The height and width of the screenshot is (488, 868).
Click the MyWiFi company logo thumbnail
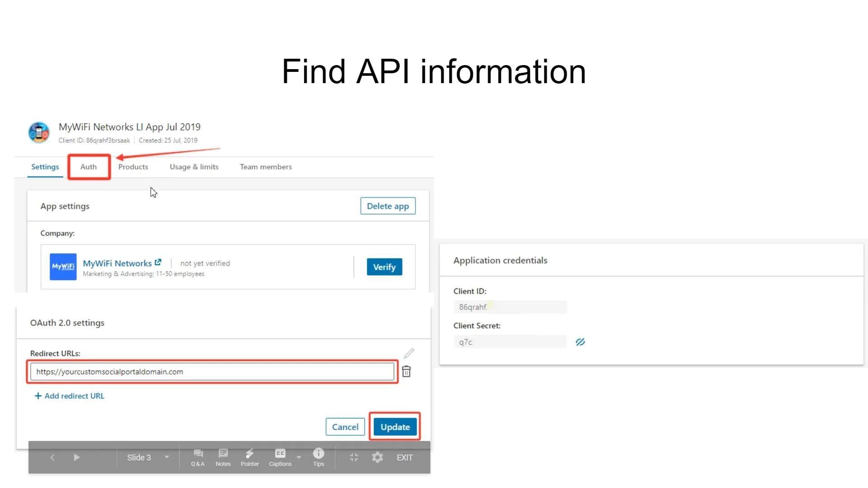tap(63, 267)
